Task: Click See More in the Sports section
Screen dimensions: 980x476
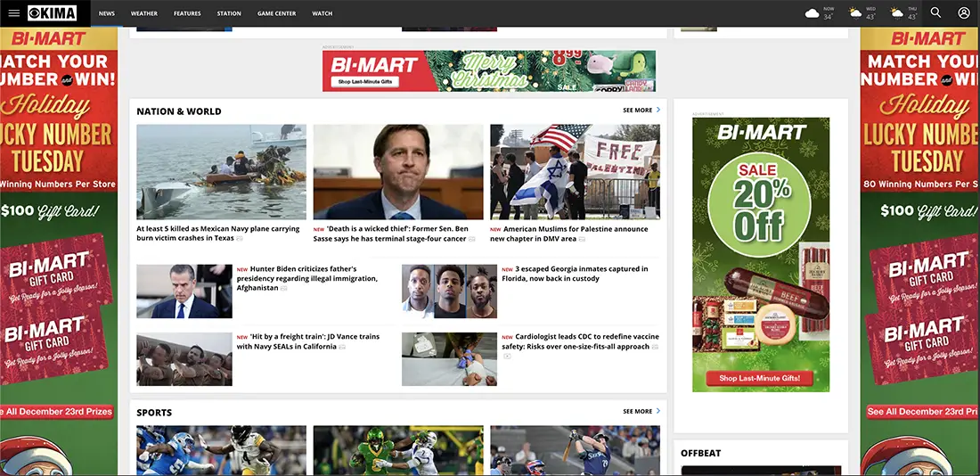Action: (638, 412)
